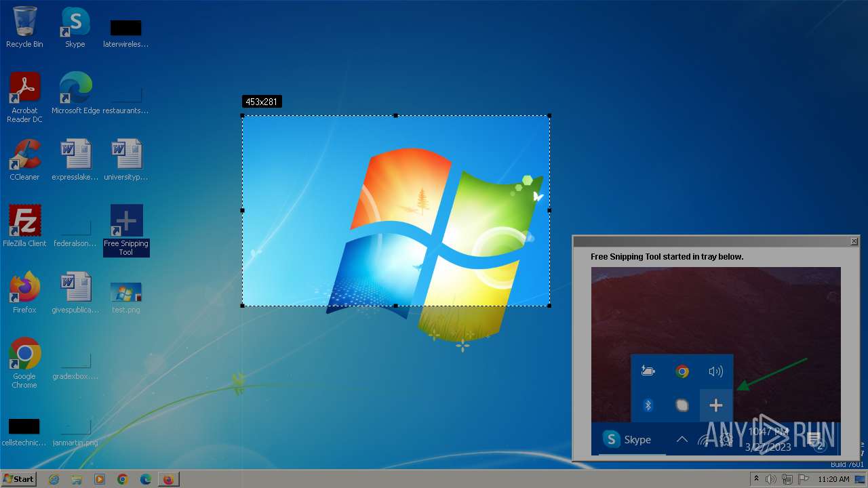Select the cellstechnic desktop file
Viewport: 868px width, 488px height.
point(24,431)
